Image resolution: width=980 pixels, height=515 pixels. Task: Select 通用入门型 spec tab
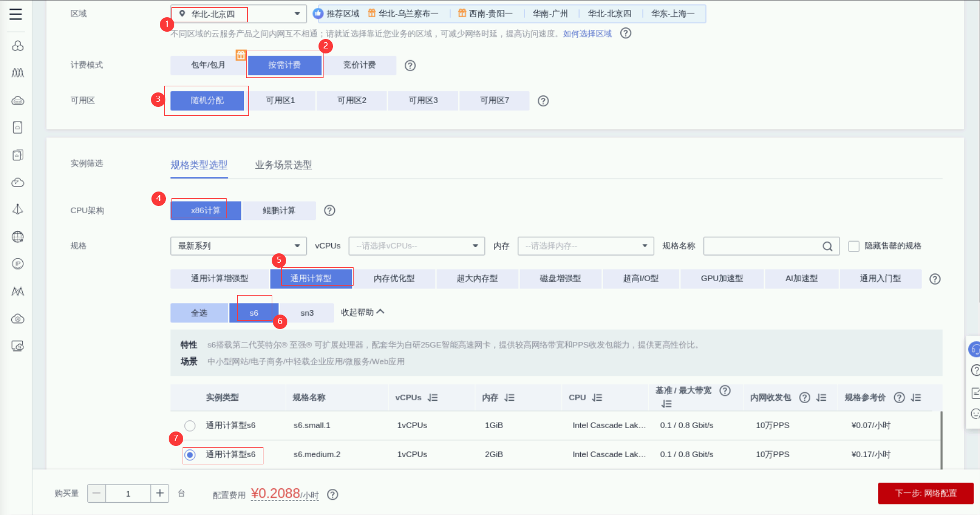pyautogui.click(x=880, y=278)
